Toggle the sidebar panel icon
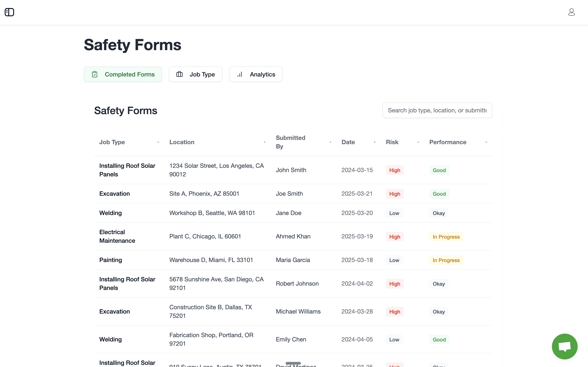Image resolution: width=588 pixels, height=367 pixels. [10, 12]
